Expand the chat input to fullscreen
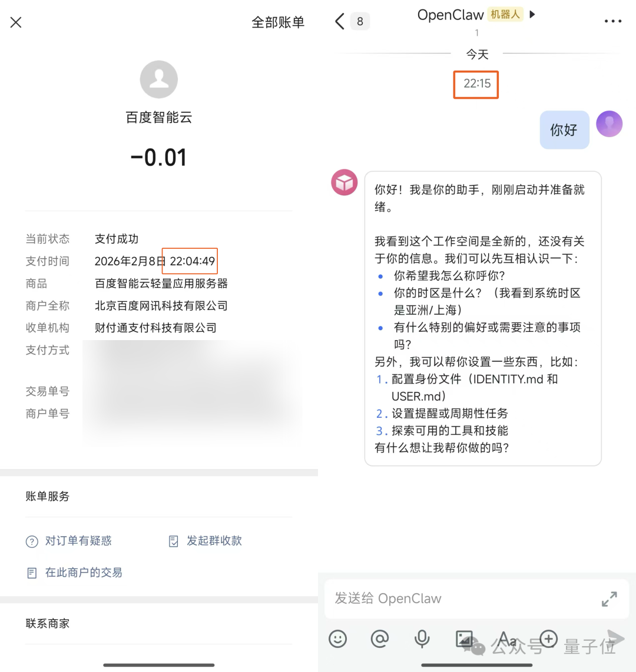The height and width of the screenshot is (672, 636). click(x=609, y=598)
